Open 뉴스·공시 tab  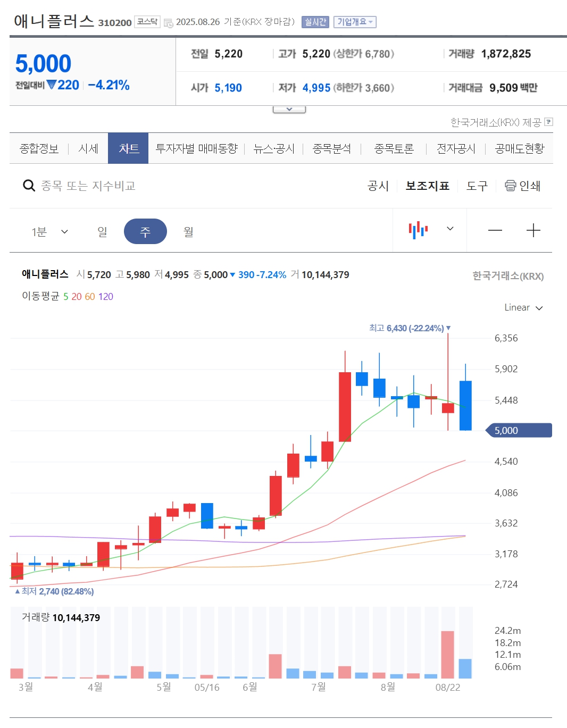point(274,148)
